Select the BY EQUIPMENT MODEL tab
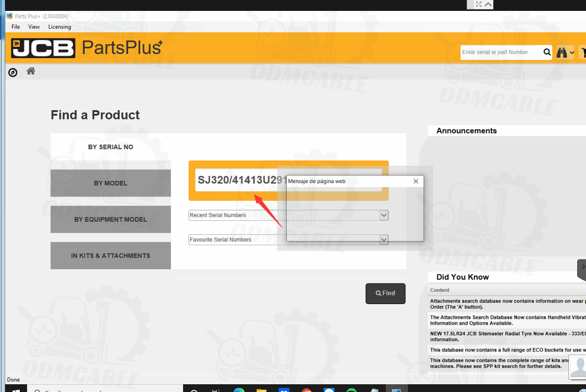Image resolution: width=586 pixels, height=392 pixels. (x=110, y=219)
